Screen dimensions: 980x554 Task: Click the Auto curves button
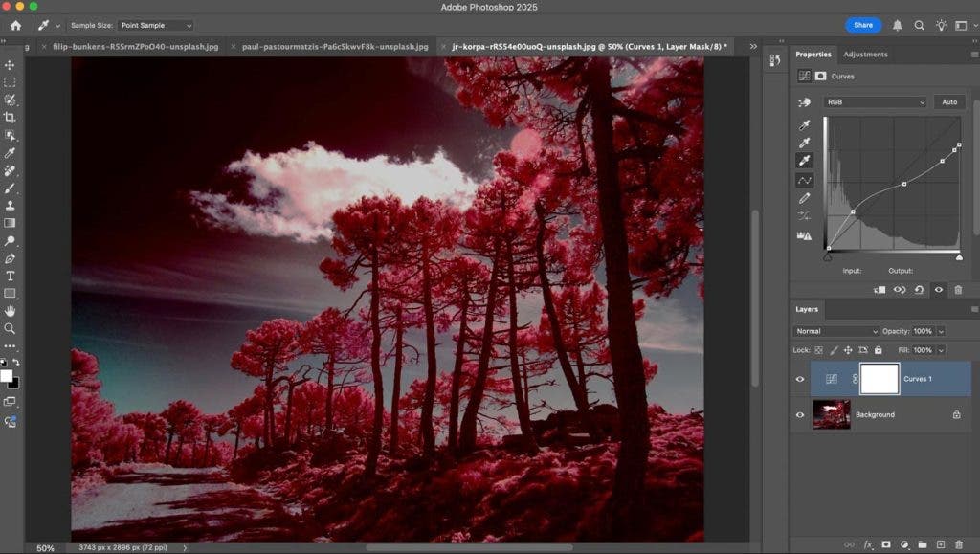949,102
